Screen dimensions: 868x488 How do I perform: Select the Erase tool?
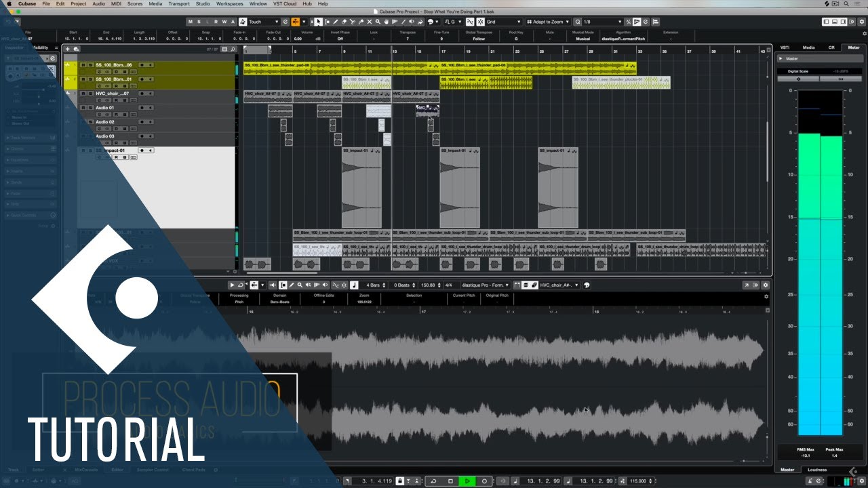344,22
